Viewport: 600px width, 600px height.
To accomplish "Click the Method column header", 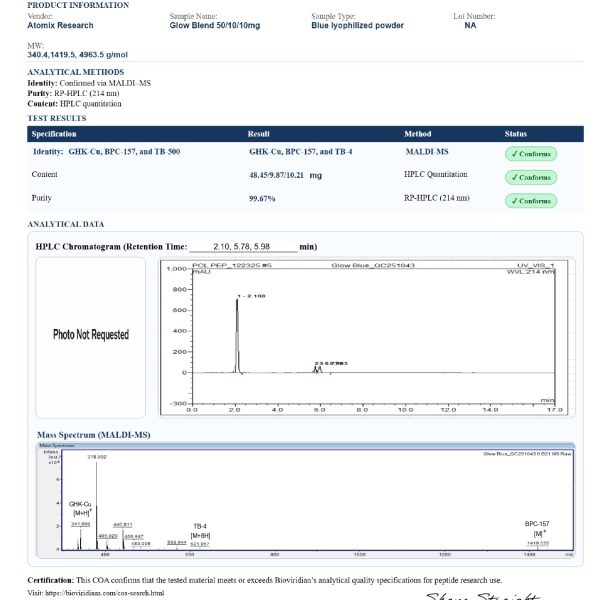I will (418, 133).
